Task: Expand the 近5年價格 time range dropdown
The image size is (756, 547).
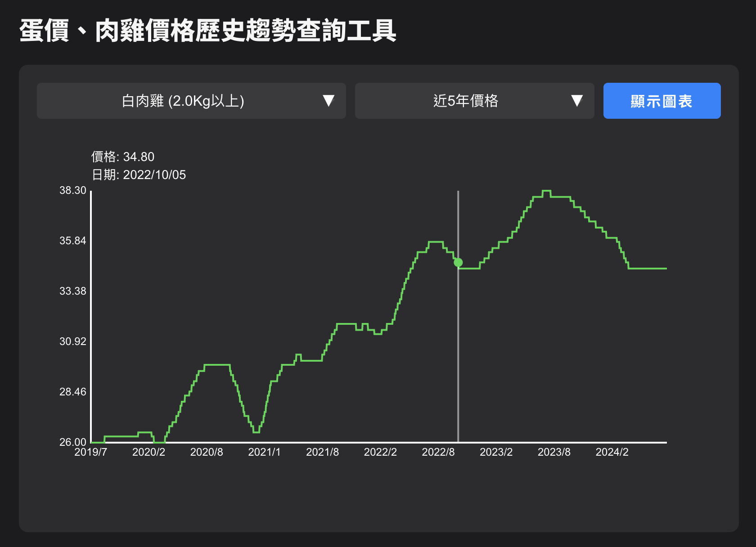Action: 474,101
